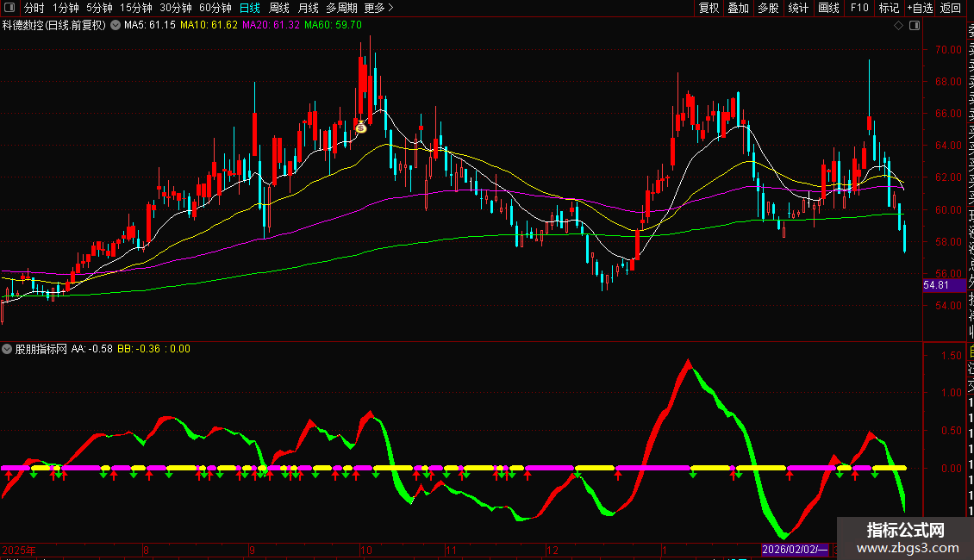Add stock to 自选 watchlist
The image size is (974, 560).
[920, 8]
